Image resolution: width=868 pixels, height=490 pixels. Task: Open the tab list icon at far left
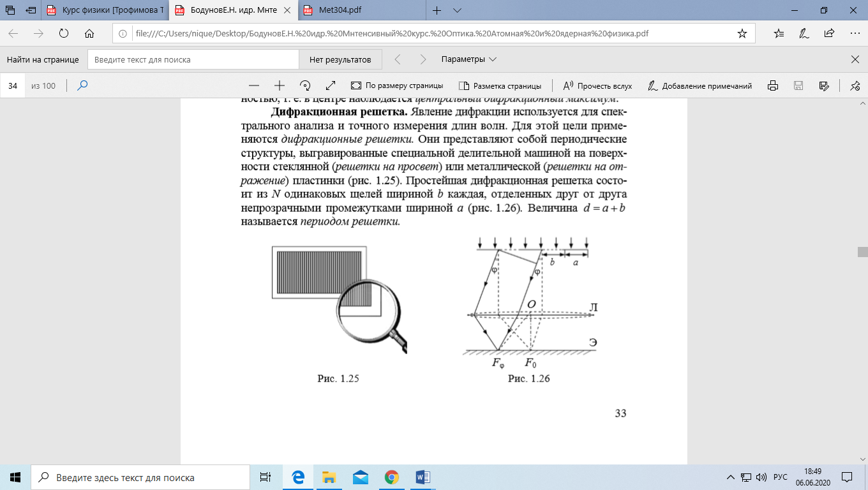10,10
